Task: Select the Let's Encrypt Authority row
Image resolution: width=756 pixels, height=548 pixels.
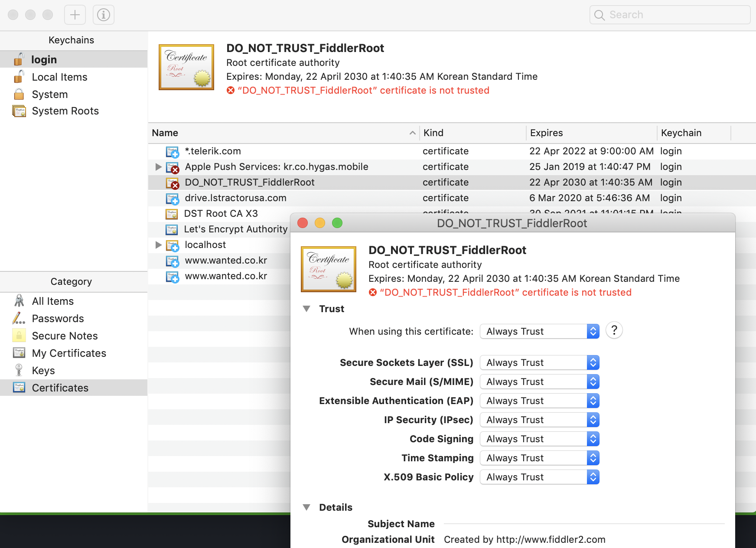Action: point(219,229)
